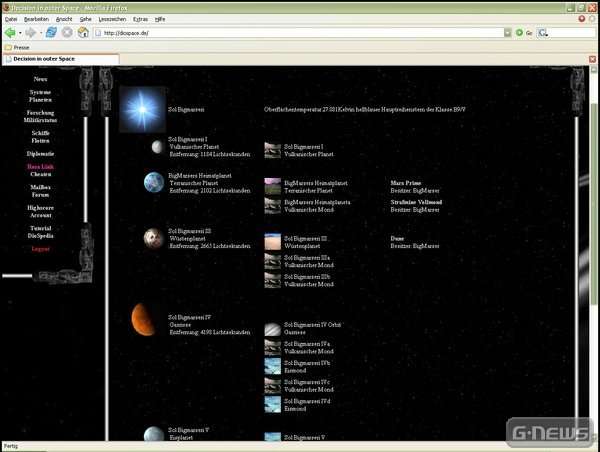Image resolution: width=600 pixels, height=452 pixels.
Task: Close the Decision in outer Space tab
Action: click(x=592, y=59)
